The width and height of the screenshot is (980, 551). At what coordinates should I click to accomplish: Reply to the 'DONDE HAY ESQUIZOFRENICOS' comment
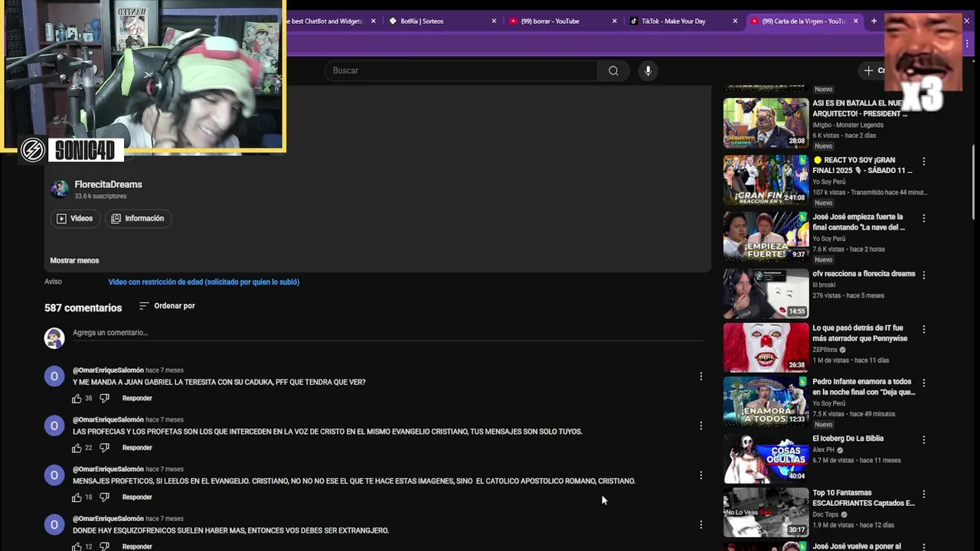click(137, 546)
